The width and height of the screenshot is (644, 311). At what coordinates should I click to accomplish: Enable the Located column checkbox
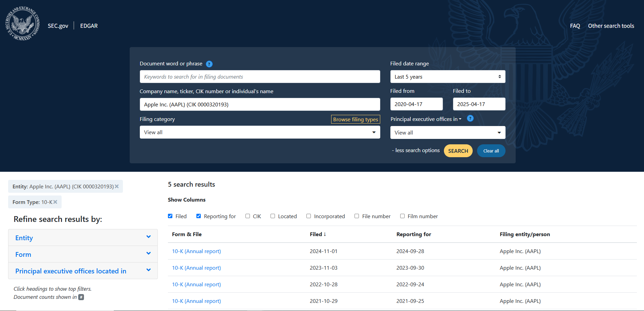[x=273, y=216]
